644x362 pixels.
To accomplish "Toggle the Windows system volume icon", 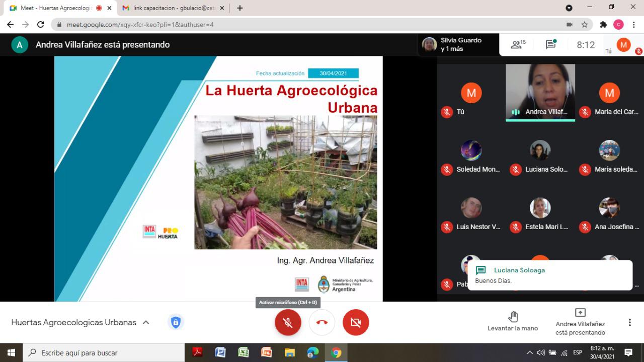I will [541, 352].
